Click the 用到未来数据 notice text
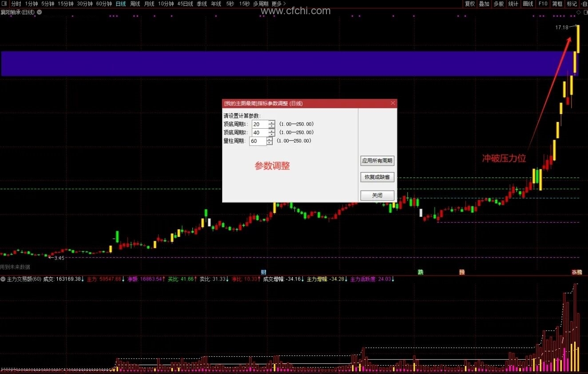 click(x=15, y=267)
